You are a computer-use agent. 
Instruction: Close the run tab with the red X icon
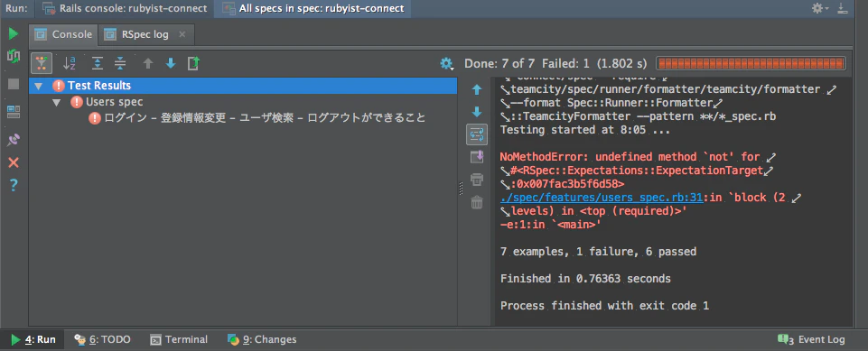pos(14,162)
